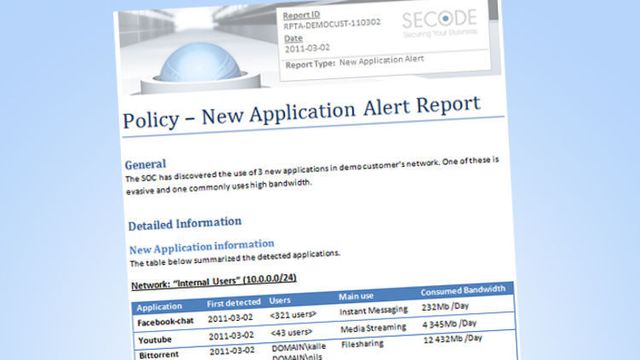Click the '4 345Mb /Day' bandwidth value
The image size is (640, 360).
pos(449,324)
